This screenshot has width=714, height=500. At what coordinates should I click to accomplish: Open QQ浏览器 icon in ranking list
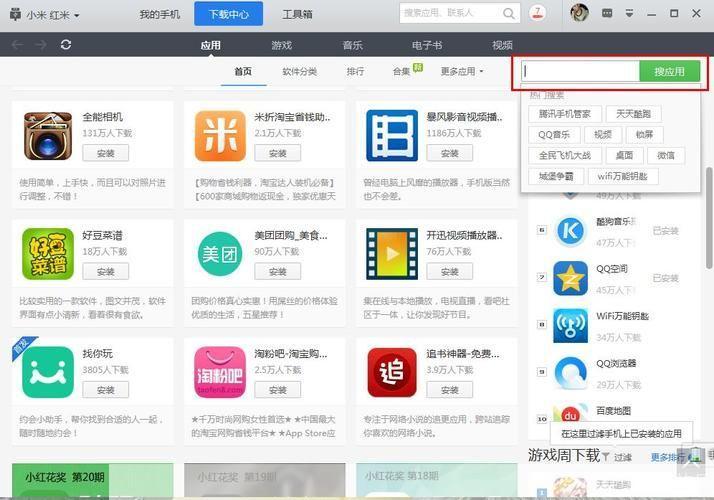(x=571, y=373)
